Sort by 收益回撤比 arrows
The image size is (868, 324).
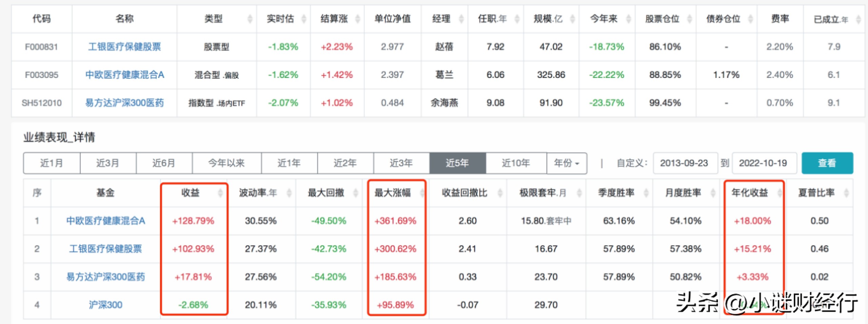(x=500, y=193)
